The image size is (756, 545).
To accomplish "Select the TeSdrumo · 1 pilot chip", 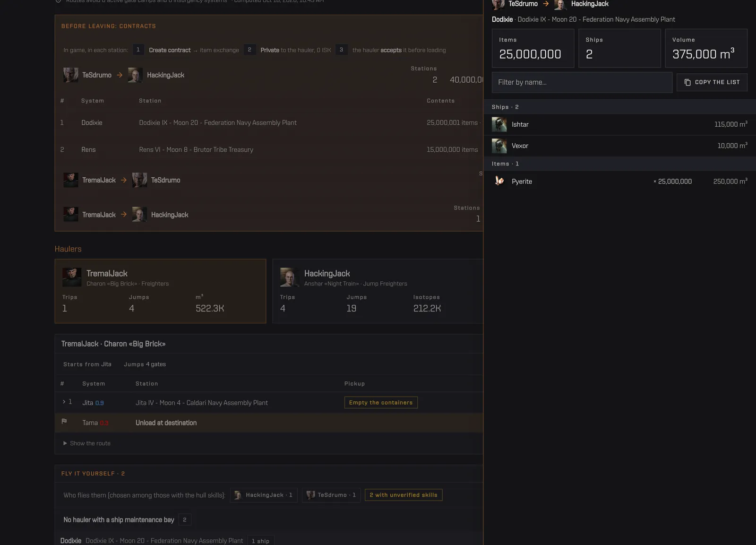I will click(x=331, y=495).
